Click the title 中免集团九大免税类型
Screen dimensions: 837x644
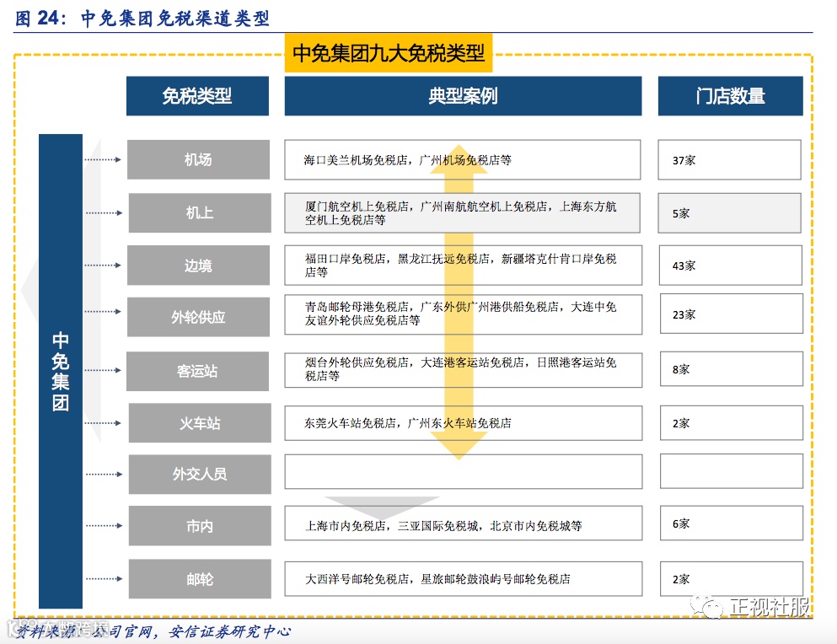tap(388, 53)
